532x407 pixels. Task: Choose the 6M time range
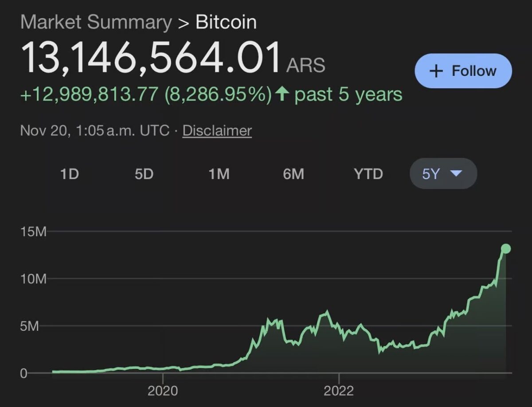pos(293,174)
